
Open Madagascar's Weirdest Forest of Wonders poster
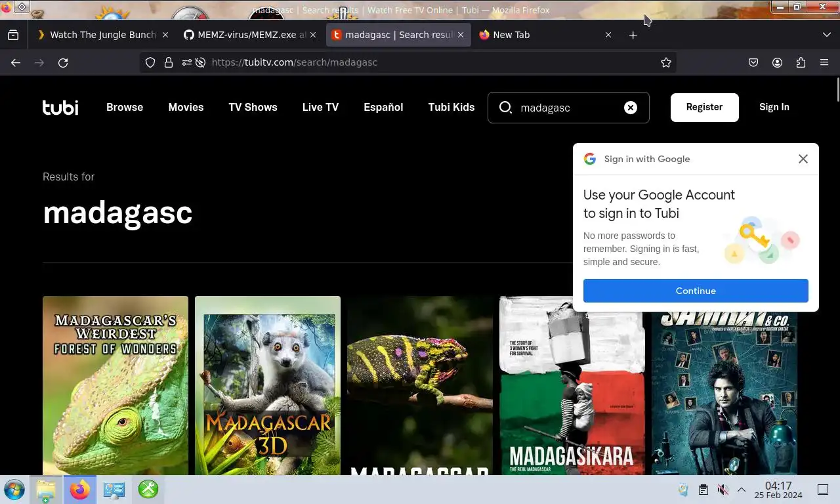(115, 385)
